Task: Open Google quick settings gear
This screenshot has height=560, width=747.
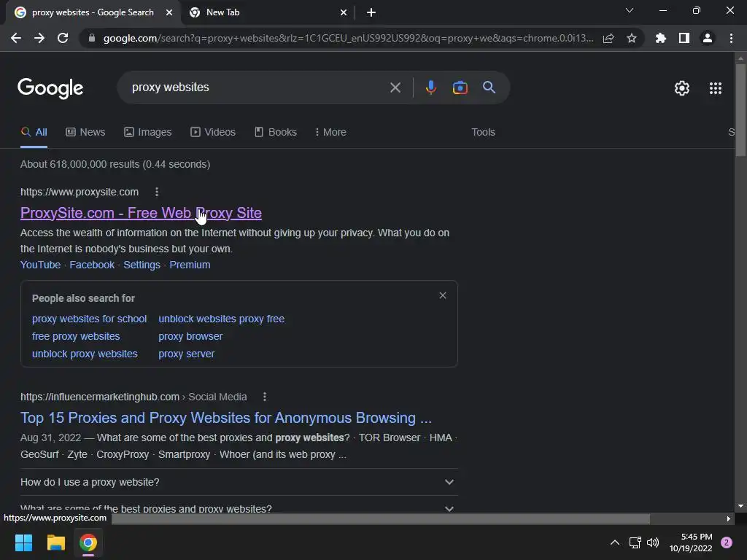Action: 682,88
